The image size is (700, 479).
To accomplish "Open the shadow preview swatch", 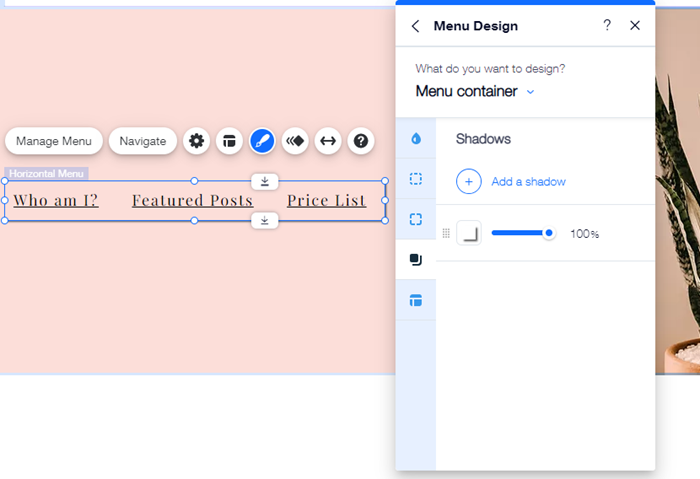I will click(469, 233).
